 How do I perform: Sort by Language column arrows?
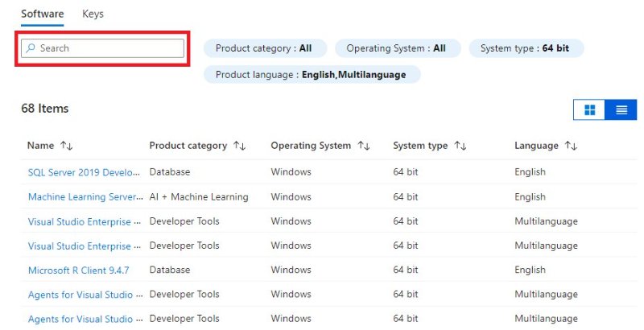pos(571,146)
